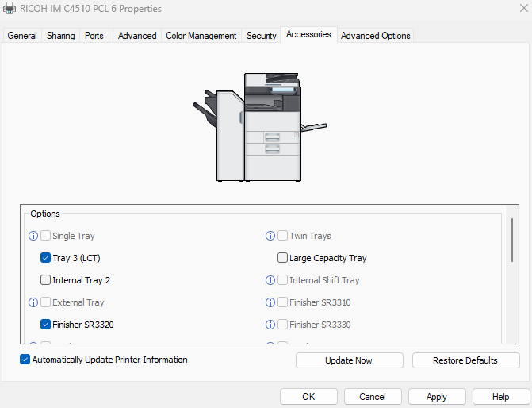Image resolution: width=532 pixels, height=408 pixels.
Task: Confirm with the OK button
Action: coord(308,396)
